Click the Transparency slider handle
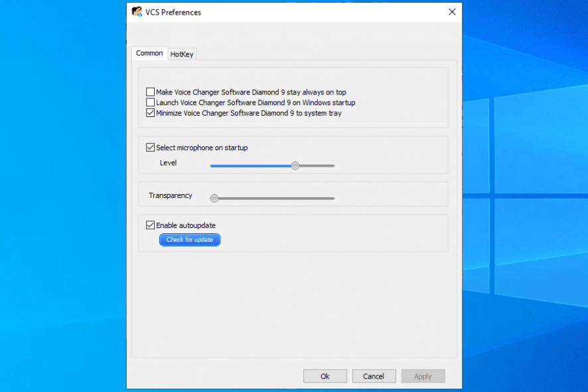Image resolution: width=588 pixels, height=392 pixels. pos(214,198)
